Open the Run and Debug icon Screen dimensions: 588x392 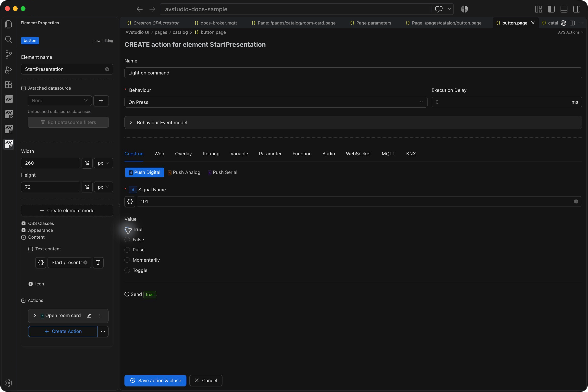(9, 70)
